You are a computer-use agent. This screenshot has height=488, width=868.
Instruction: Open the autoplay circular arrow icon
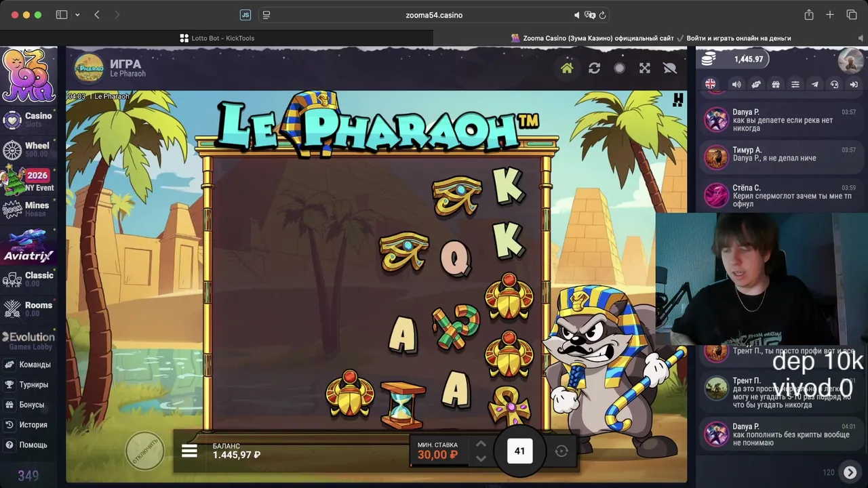(x=561, y=451)
